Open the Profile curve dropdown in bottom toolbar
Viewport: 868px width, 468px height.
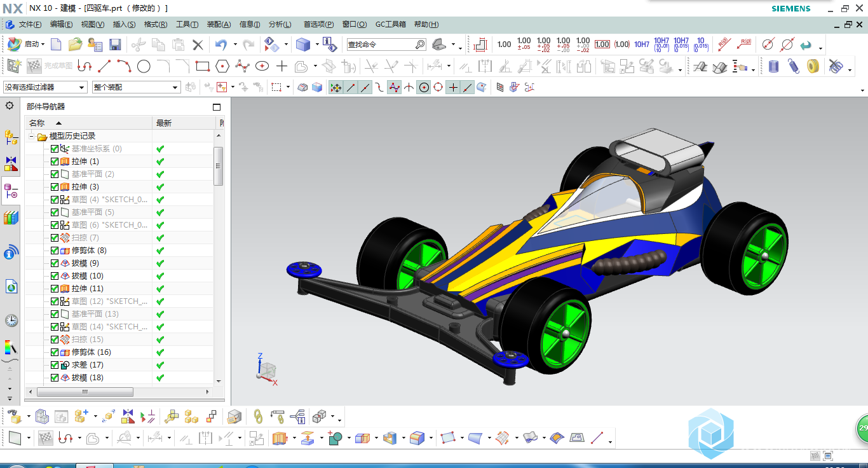[79, 437]
